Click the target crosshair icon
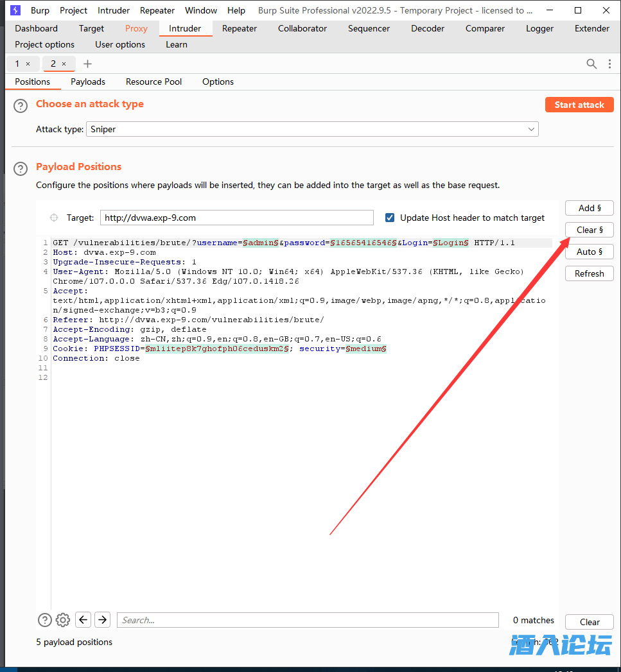The width and height of the screenshot is (621, 672). [55, 218]
